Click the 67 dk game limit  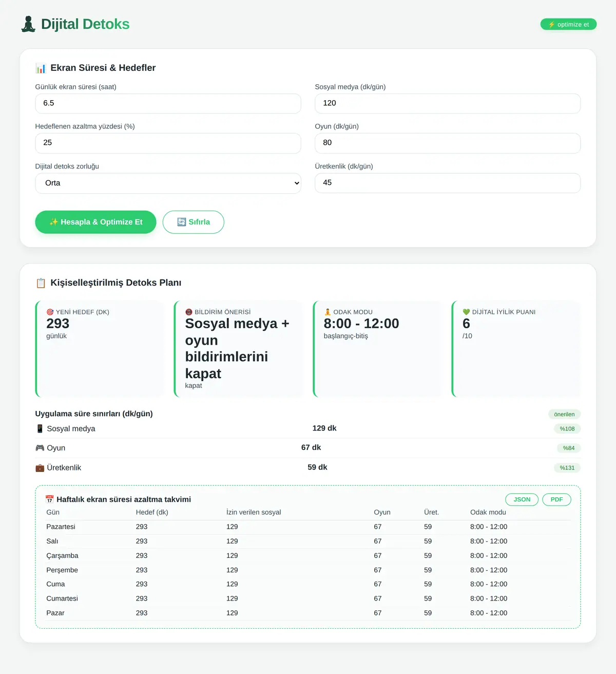311,447
